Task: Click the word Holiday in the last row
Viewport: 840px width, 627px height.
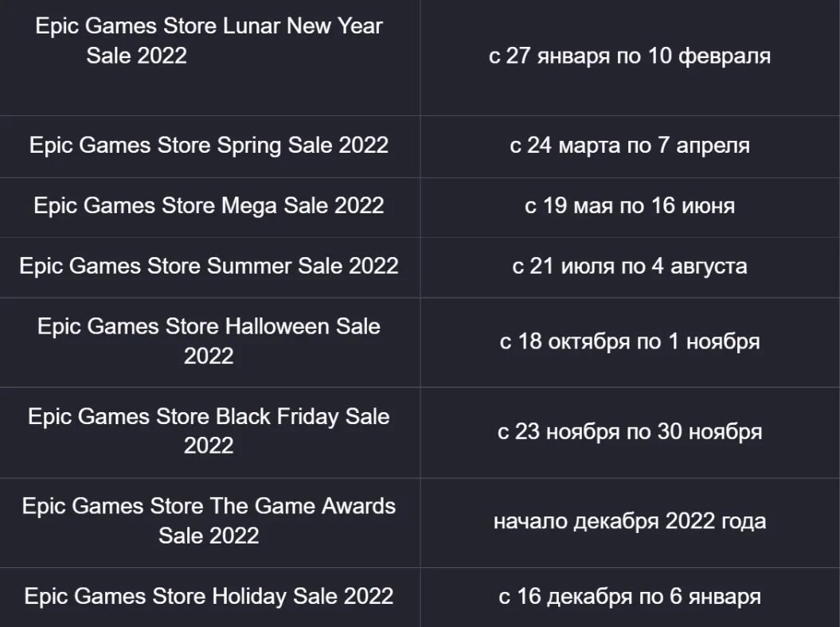Action: [x=251, y=596]
